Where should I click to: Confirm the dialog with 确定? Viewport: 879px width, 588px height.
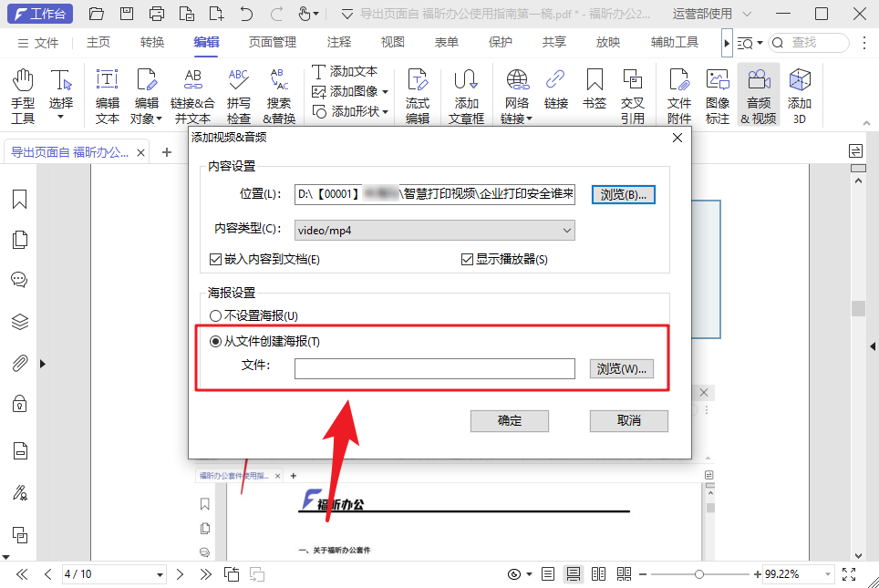pyautogui.click(x=509, y=420)
